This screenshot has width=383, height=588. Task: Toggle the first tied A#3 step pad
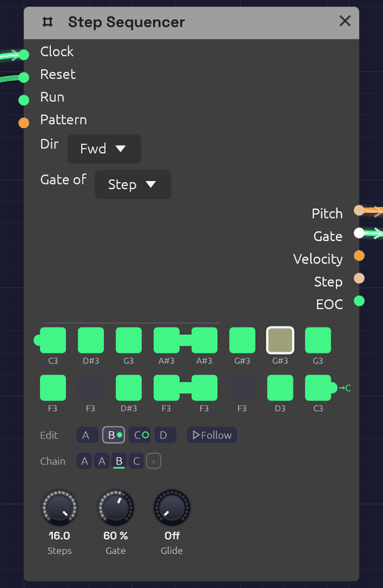coord(167,340)
